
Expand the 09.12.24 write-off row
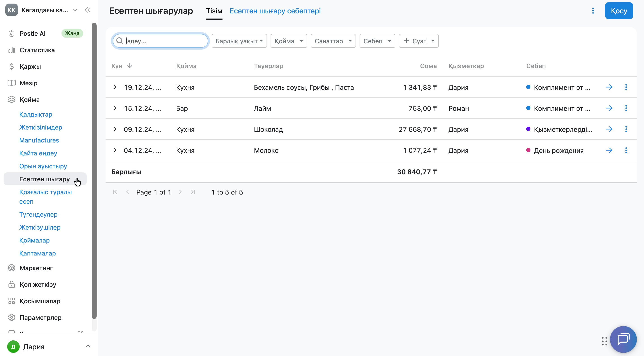pos(115,129)
